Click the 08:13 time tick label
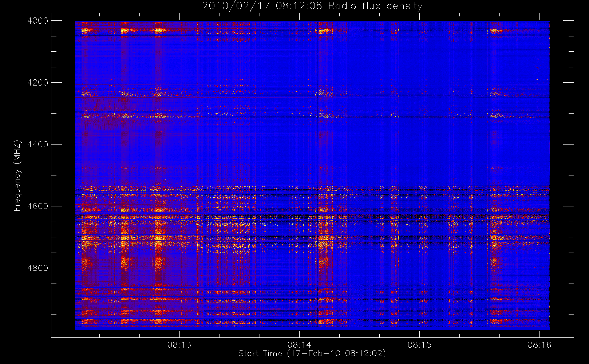The height and width of the screenshot is (364, 589). pyautogui.click(x=179, y=345)
